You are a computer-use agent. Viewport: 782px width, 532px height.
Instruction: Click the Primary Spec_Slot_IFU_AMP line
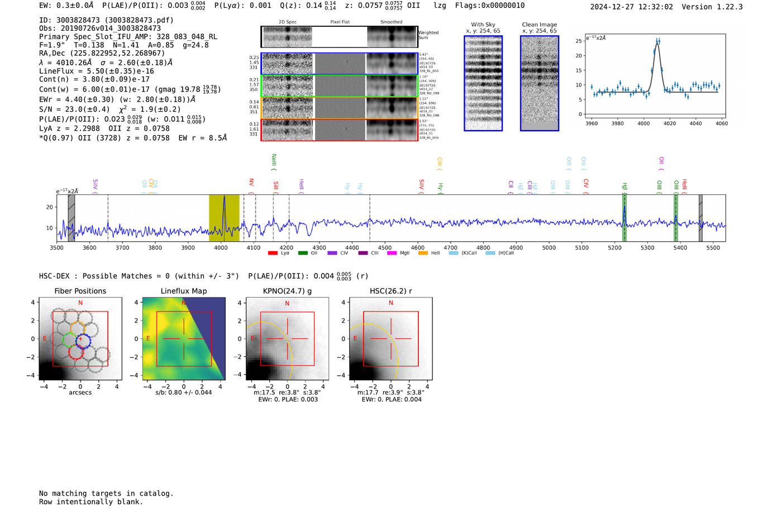point(128,37)
